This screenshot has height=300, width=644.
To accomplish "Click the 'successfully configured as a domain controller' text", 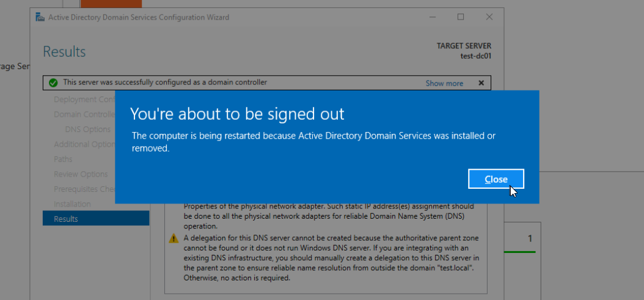I will coord(165,82).
